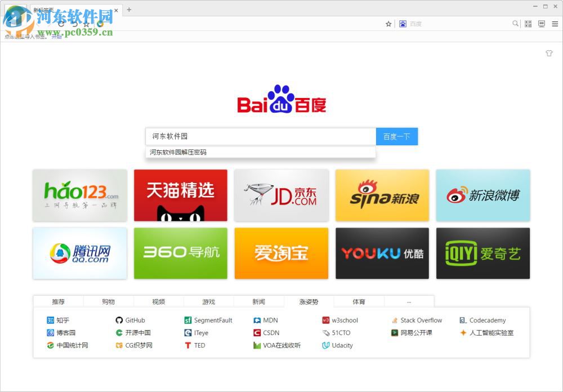Image resolution: width=563 pixels, height=392 pixels.
Task: Click the page reload icon
Action: (61, 24)
